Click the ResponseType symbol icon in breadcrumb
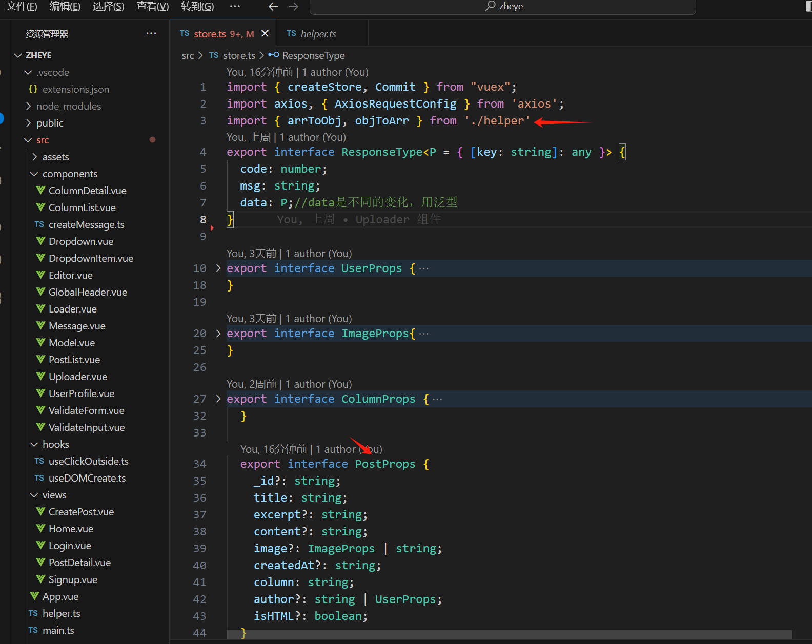Screen dimensions: 812x644 click(274, 55)
